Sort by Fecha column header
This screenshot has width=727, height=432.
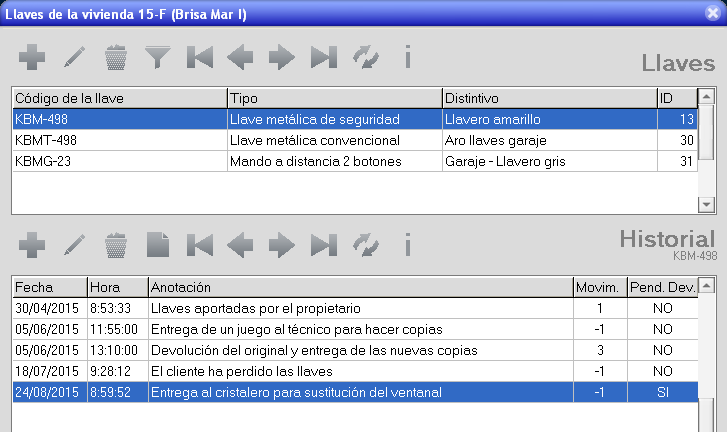[50, 287]
